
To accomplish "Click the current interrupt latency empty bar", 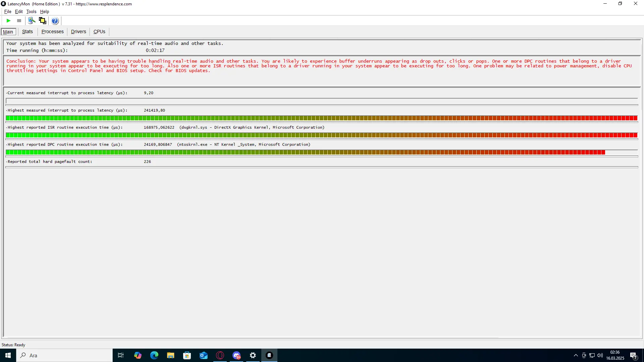I will coord(322,101).
